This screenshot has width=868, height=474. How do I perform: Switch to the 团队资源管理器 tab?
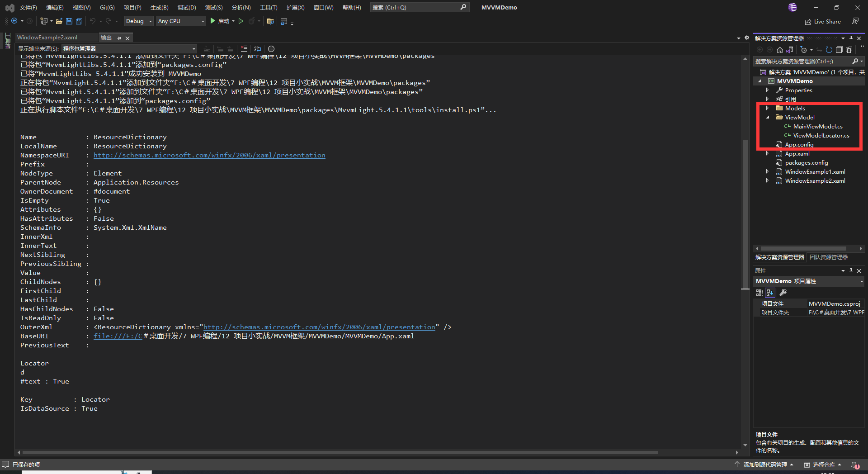coord(829,257)
